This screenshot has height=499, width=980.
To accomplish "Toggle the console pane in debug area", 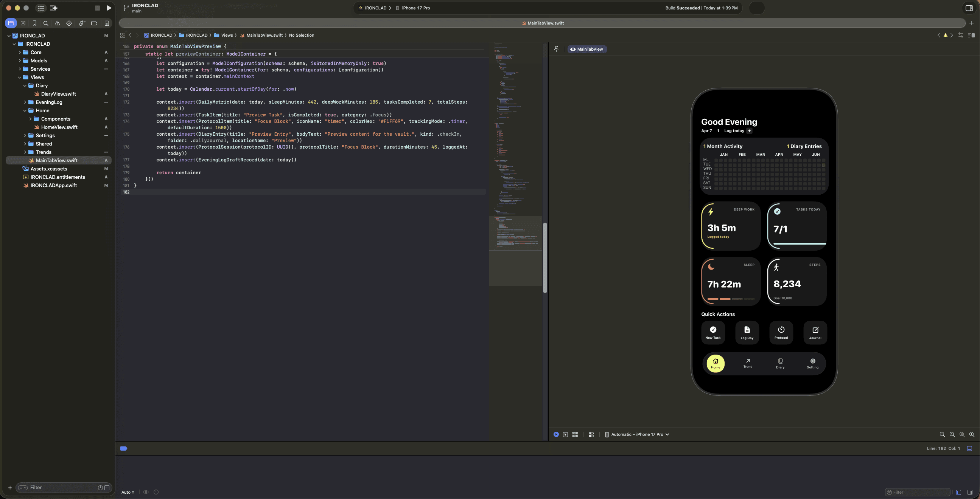I will pos(970,492).
